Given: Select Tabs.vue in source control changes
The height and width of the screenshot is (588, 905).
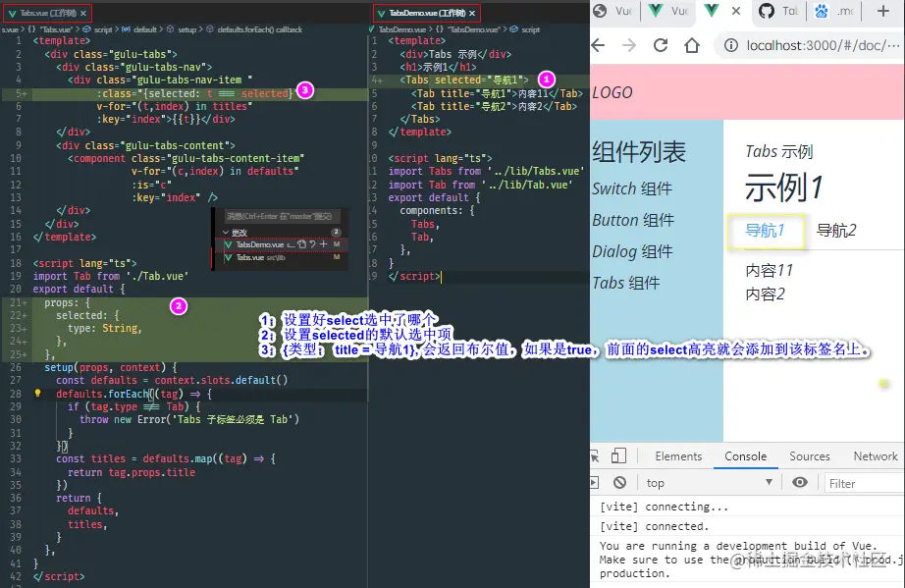Looking at the screenshot, I should tap(283, 257).
